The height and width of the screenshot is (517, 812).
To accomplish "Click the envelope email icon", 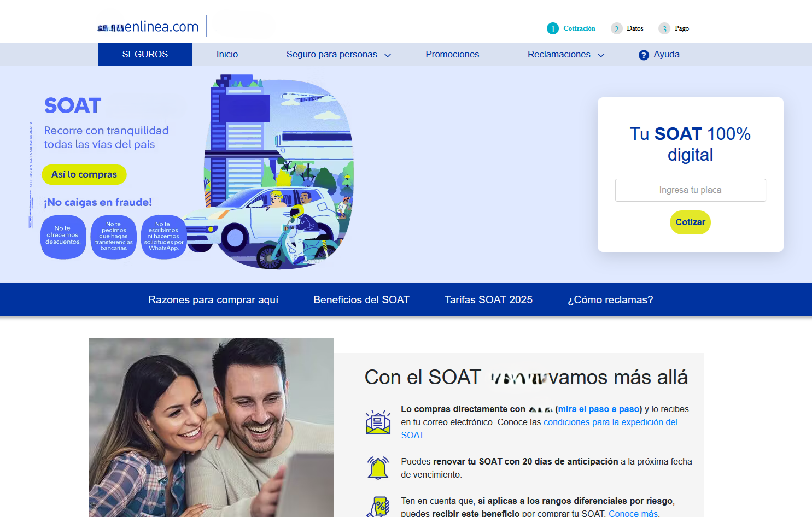I will tap(378, 422).
